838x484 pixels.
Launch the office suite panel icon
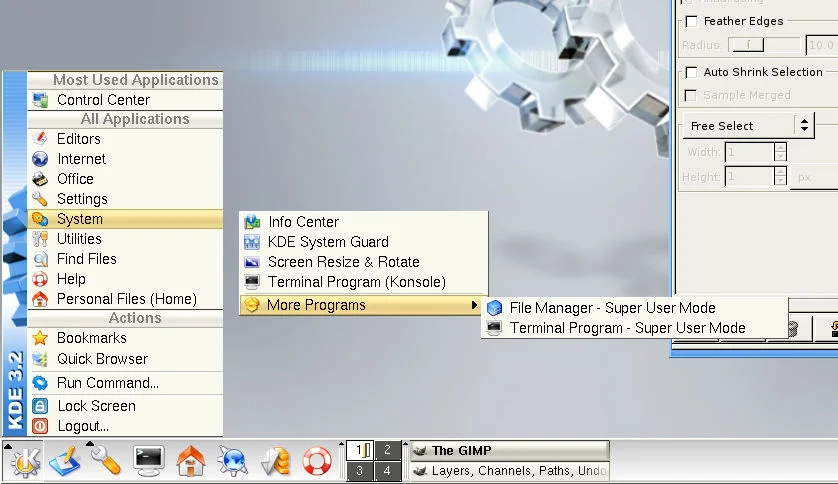point(275,461)
